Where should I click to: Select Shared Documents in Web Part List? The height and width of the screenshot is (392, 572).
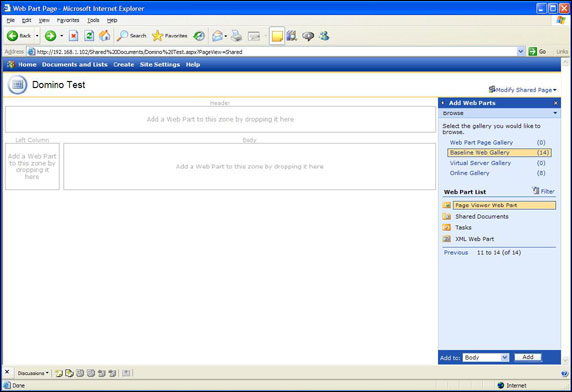(482, 217)
